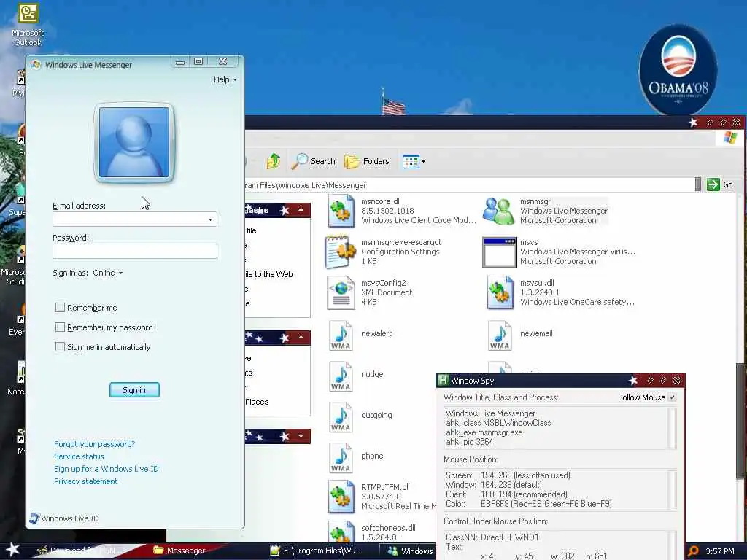This screenshot has height=560, width=747.
Task: Toggle the Folders pane in Explorer
Action: coord(366,161)
